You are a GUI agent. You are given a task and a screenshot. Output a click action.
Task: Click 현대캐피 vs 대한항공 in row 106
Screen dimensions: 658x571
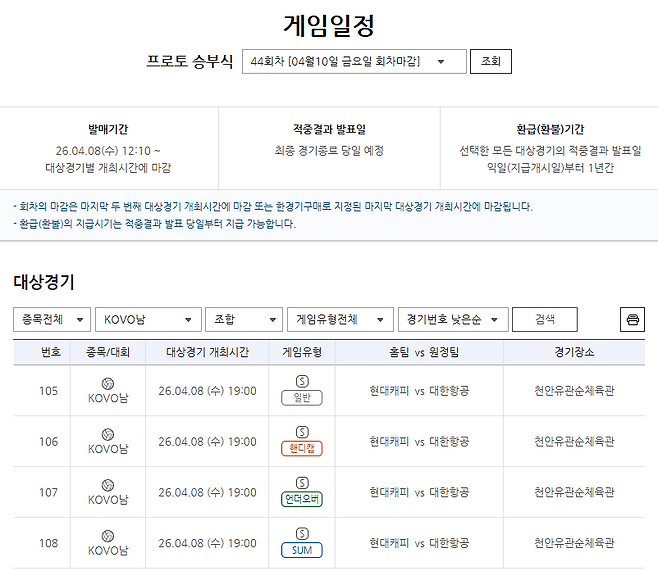click(x=419, y=442)
